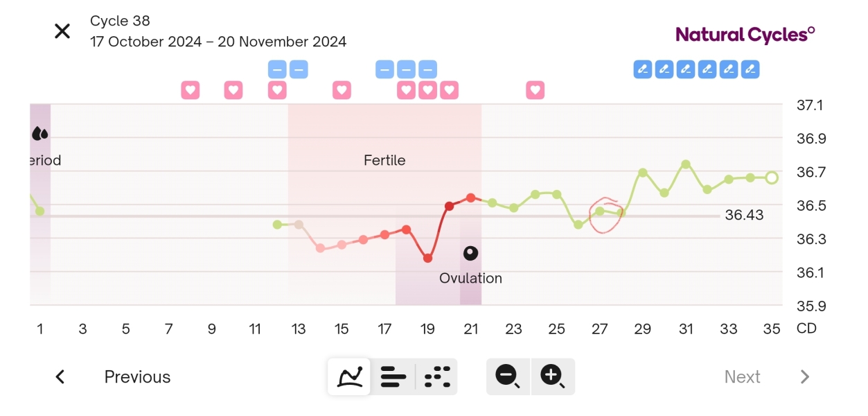Select the line chart view icon
The width and height of the screenshot is (868, 416).
[x=349, y=376]
